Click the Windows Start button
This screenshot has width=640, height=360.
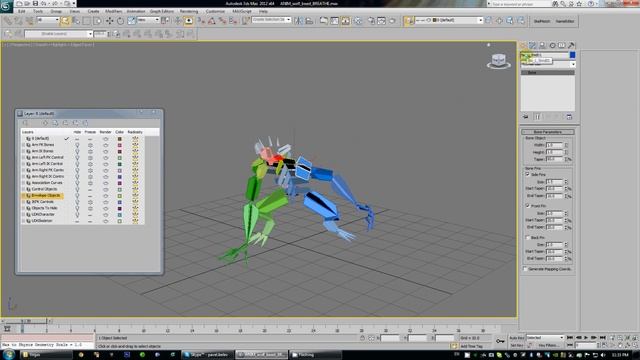coord(8,355)
